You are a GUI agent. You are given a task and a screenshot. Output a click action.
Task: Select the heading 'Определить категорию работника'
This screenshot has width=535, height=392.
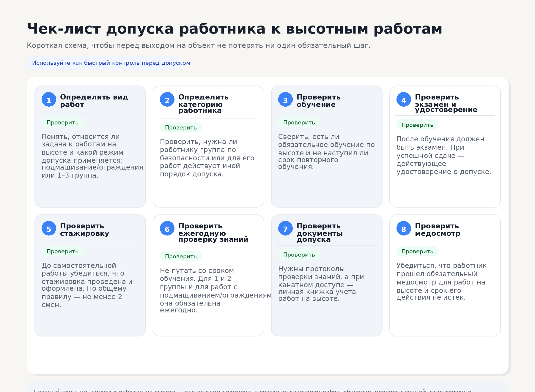pyautogui.click(x=204, y=103)
